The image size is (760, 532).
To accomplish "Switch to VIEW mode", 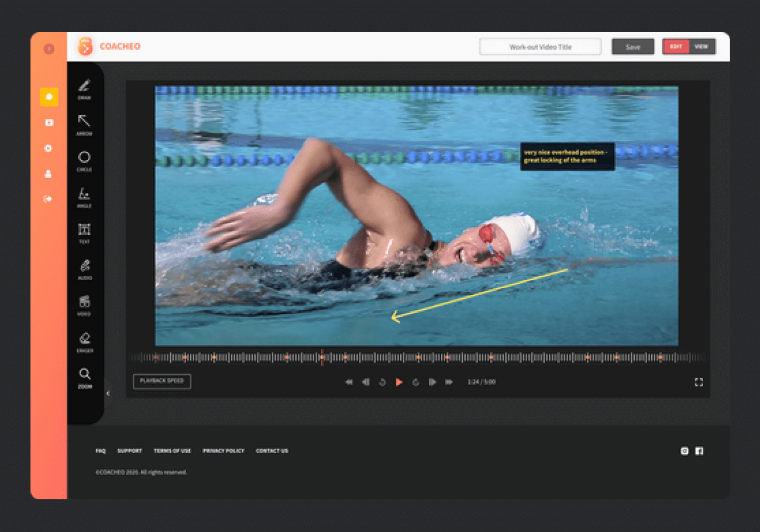I will point(701,47).
